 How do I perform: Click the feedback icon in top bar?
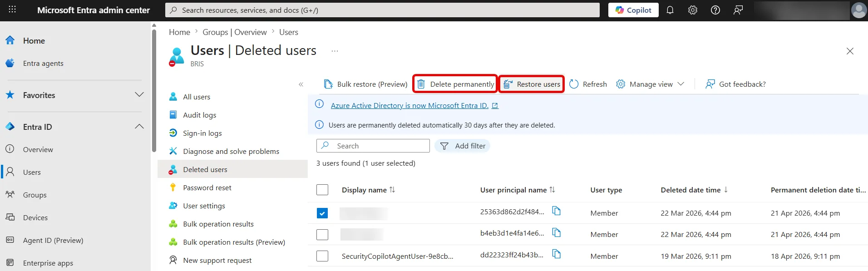(738, 10)
